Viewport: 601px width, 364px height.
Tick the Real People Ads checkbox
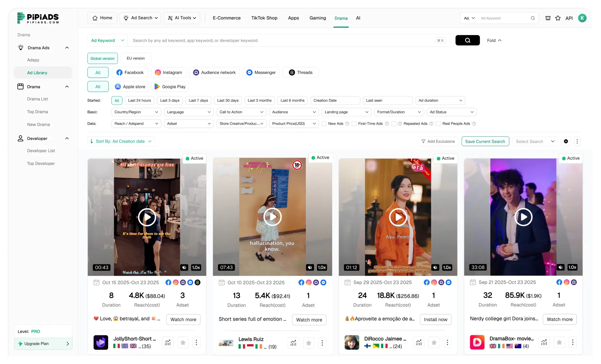point(438,124)
